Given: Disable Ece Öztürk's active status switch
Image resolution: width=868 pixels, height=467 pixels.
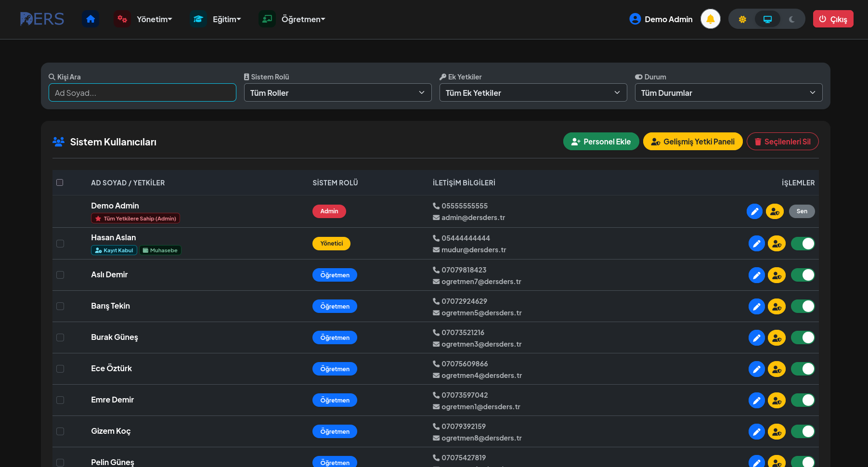Looking at the screenshot, I should pos(803,369).
